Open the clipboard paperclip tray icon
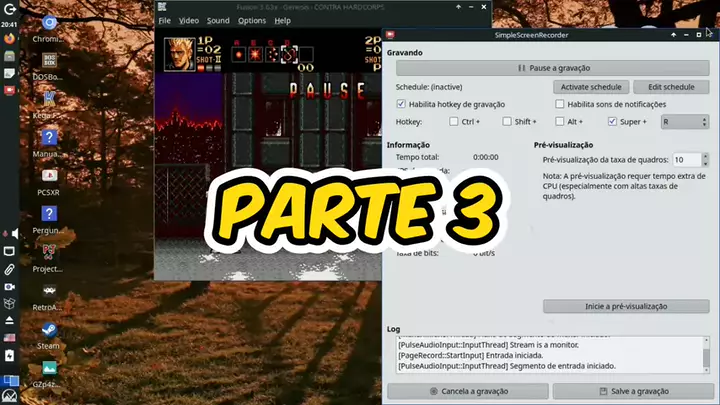 pos(9,269)
